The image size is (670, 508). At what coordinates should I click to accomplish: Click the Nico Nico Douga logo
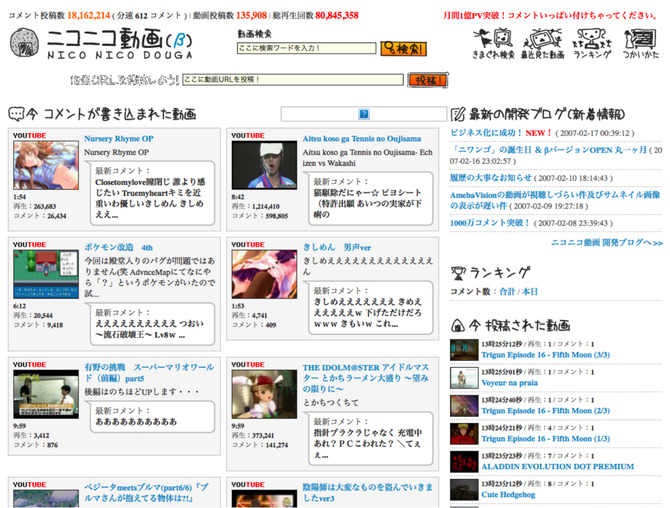tap(101, 43)
